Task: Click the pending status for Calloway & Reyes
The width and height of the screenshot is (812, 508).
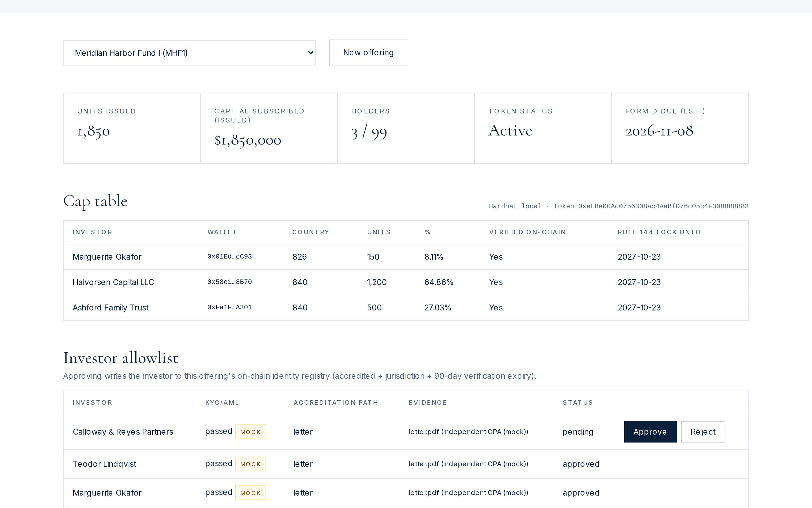Action: tap(578, 432)
